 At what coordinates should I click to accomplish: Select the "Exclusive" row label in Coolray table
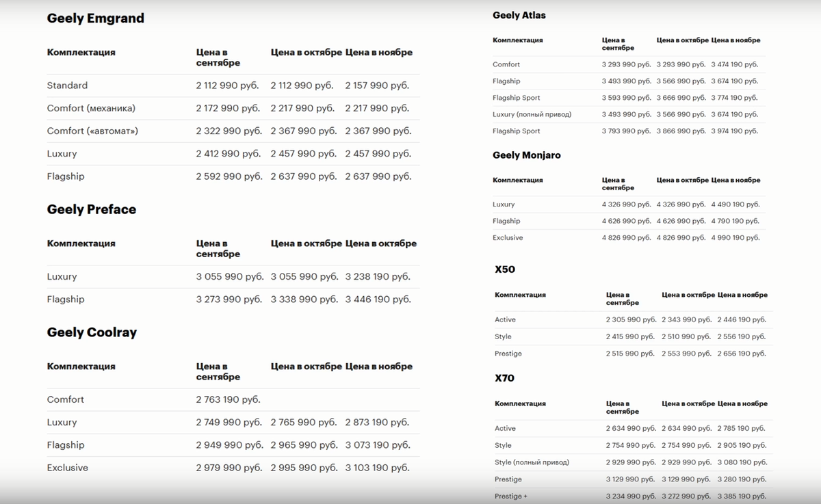67,468
